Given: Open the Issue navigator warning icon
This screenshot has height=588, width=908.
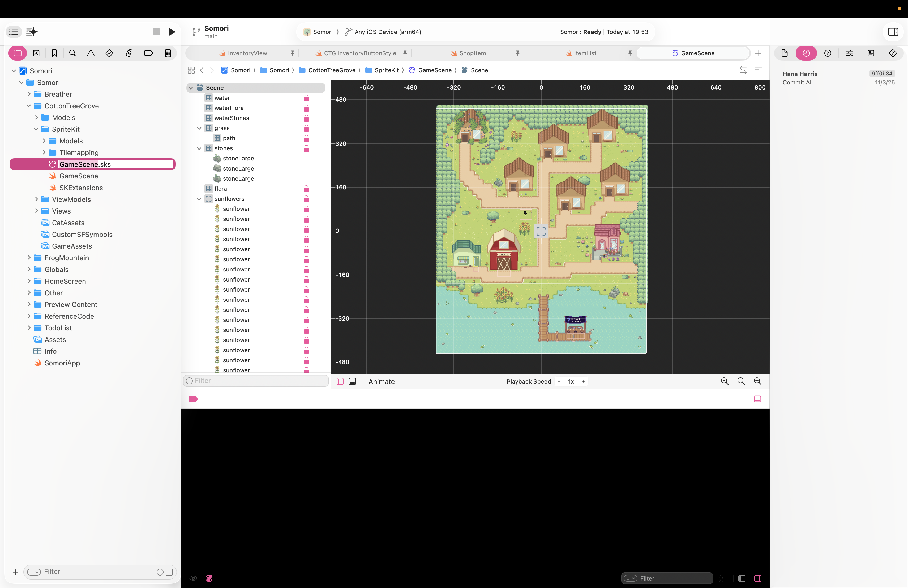Looking at the screenshot, I should (x=91, y=53).
